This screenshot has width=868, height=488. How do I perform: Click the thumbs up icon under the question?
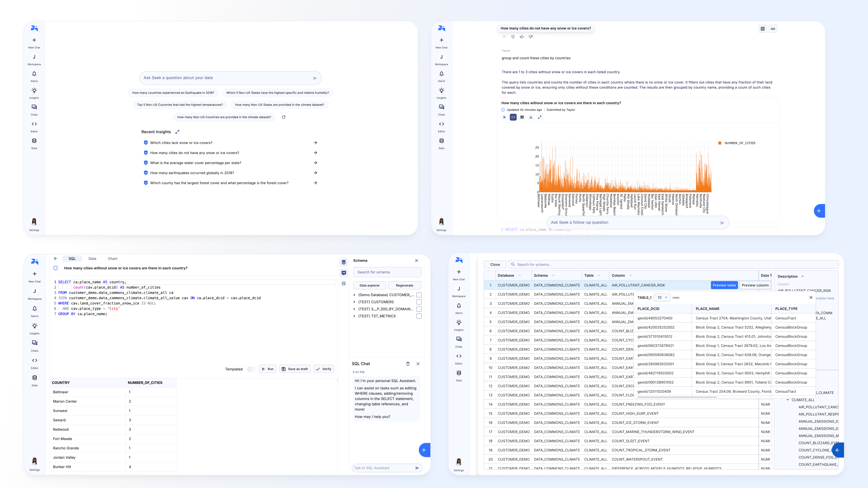(522, 37)
